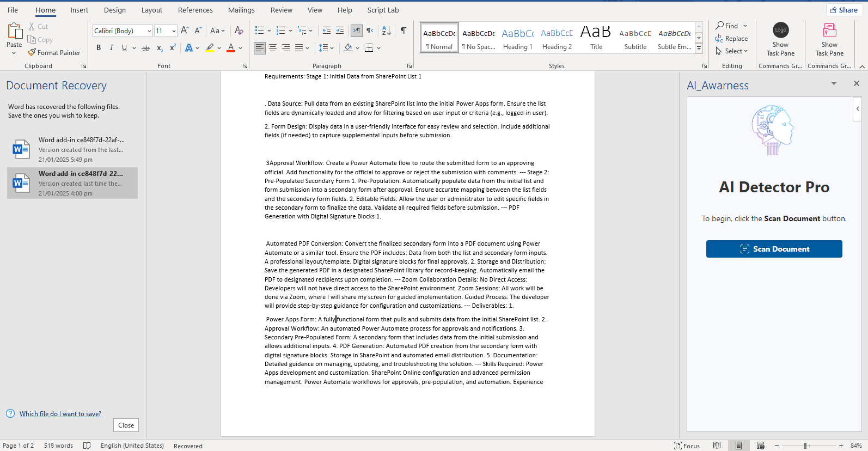Shrink font size with smaller A icon
The image size is (868, 451).
(198, 31)
